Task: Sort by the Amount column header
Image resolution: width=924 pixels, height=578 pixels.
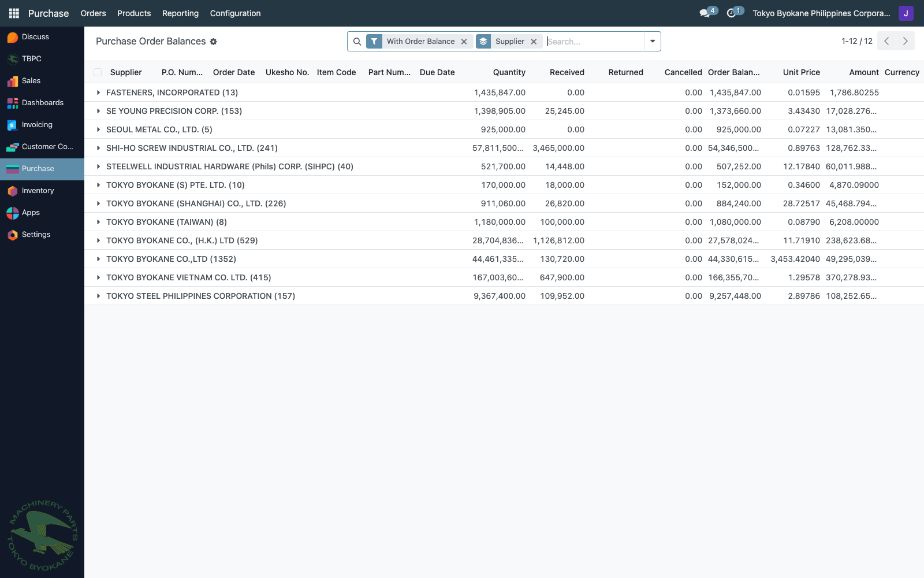Action: click(x=864, y=72)
